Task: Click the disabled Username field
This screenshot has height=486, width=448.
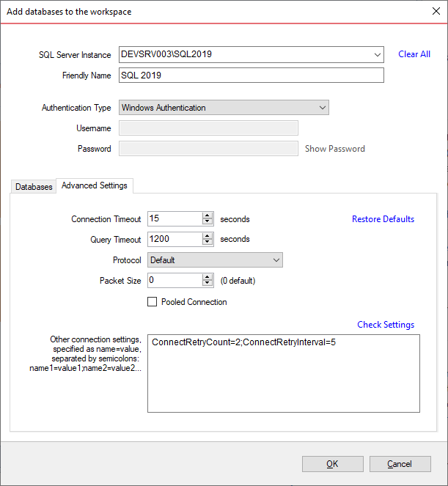Action: point(208,128)
